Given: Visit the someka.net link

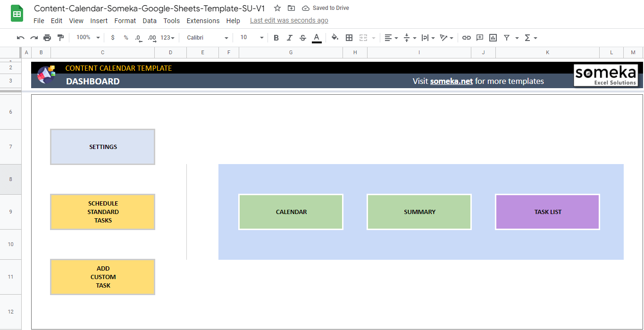Looking at the screenshot, I should pyautogui.click(x=451, y=81).
